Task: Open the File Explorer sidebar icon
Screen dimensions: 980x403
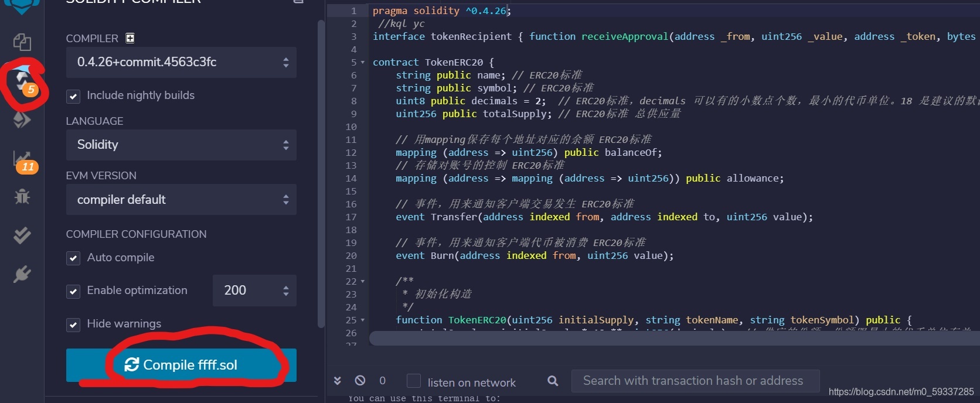Action: (22, 42)
